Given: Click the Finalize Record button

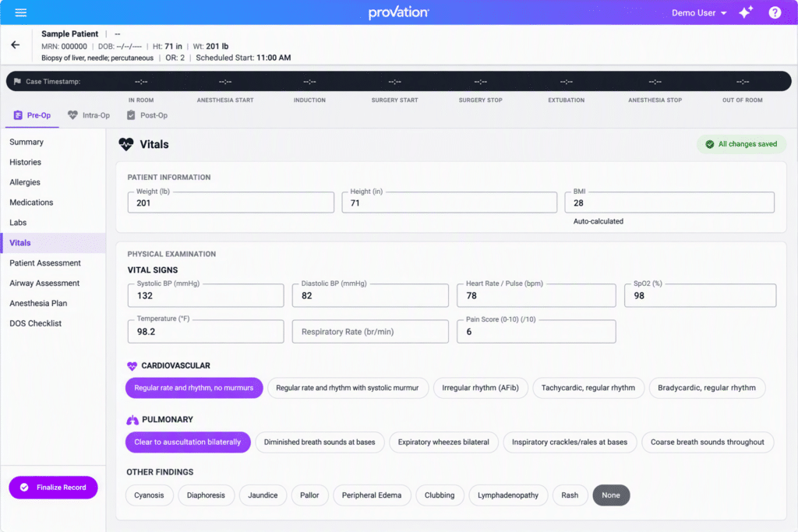Looking at the screenshot, I should click(x=54, y=488).
